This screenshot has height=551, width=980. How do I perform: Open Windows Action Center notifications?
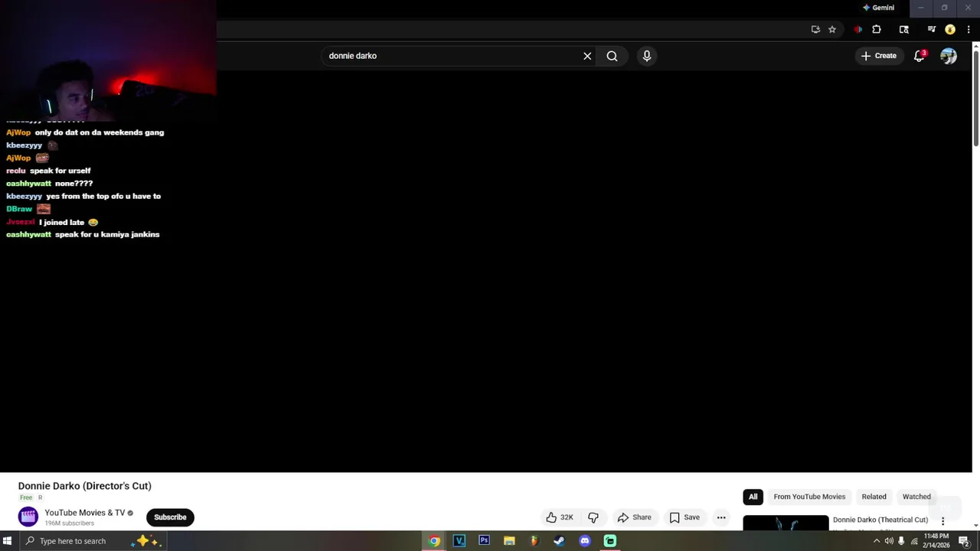[x=964, y=541]
